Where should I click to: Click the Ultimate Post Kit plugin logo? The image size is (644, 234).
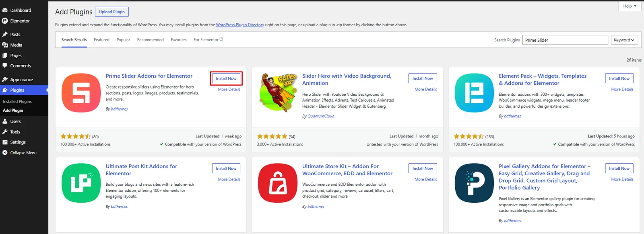(81, 183)
